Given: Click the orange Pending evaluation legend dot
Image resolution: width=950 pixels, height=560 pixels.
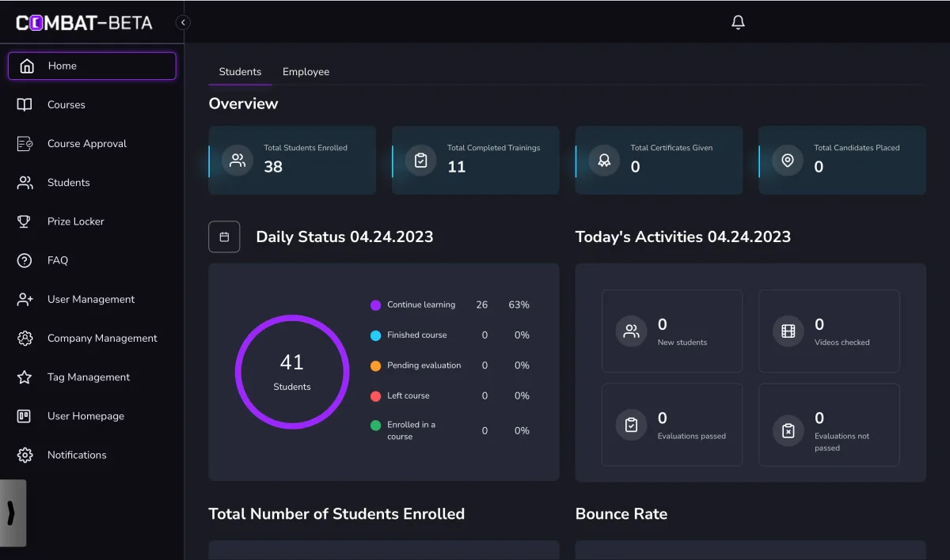Looking at the screenshot, I should [375, 365].
